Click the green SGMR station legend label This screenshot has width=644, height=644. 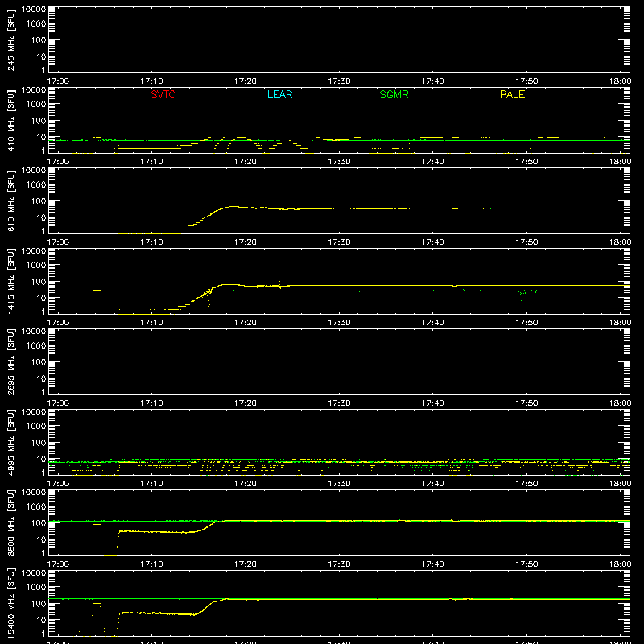(394, 94)
